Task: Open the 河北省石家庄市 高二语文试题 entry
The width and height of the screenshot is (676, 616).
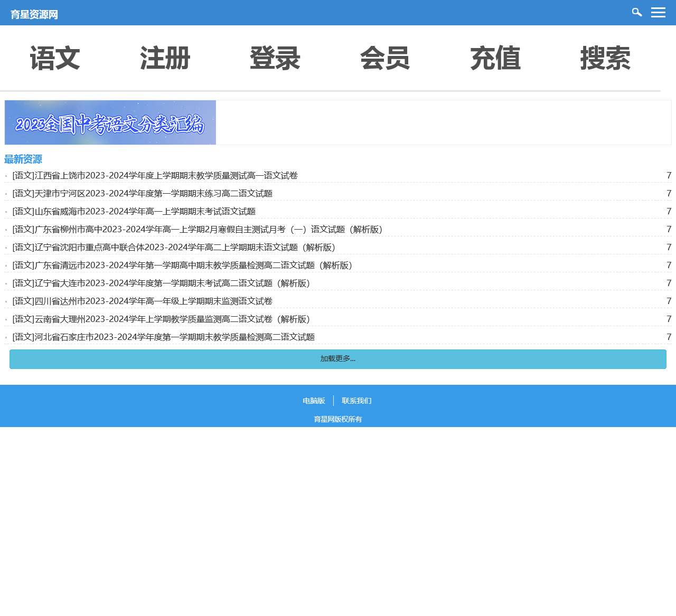Action: point(163,337)
